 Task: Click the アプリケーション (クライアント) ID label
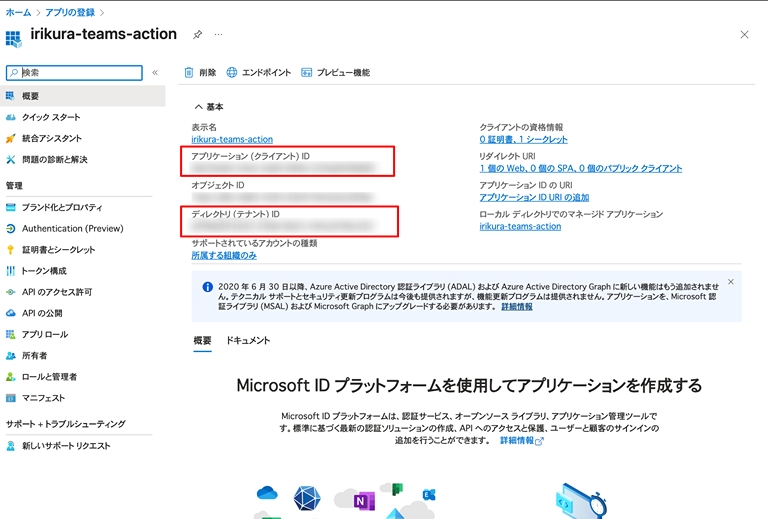pyautogui.click(x=250, y=156)
